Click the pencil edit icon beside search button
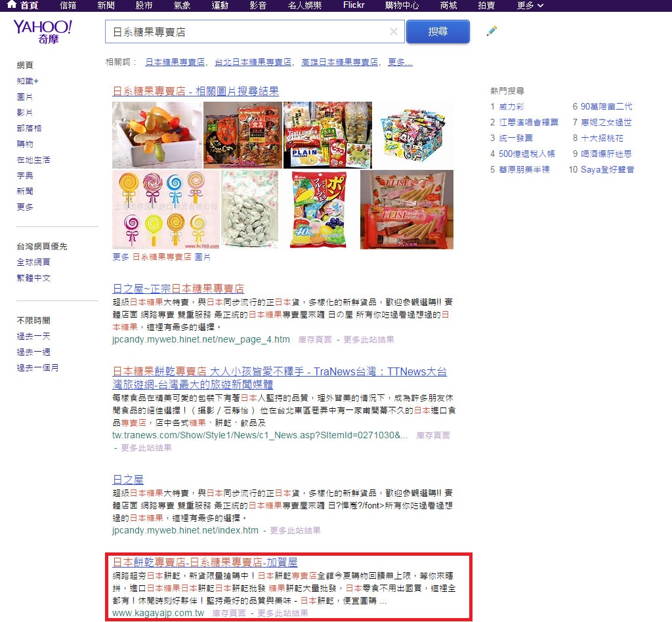 492,31
